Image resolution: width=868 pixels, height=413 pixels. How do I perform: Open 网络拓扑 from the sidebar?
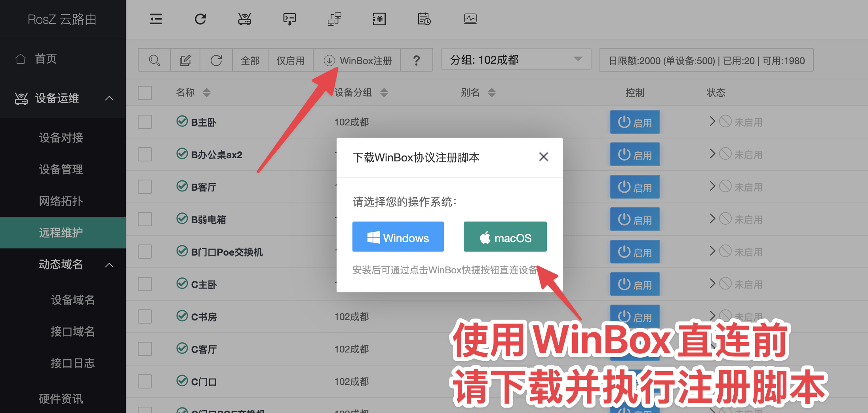(x=61, y=201)
